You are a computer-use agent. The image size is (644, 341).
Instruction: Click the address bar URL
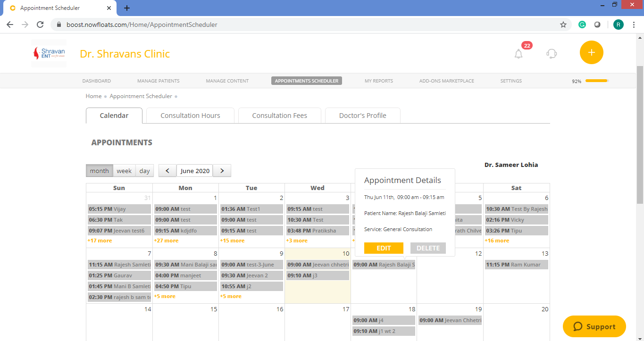point(142,25)
